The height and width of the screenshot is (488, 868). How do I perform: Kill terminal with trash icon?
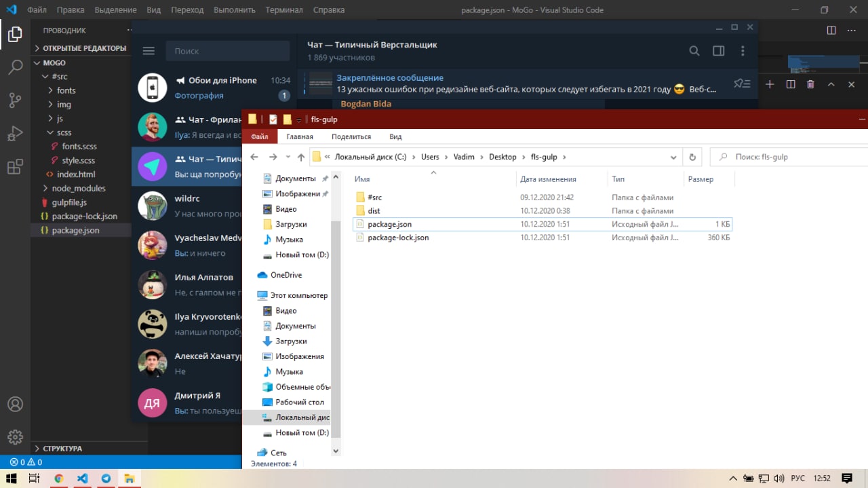[x=810, y=84]
